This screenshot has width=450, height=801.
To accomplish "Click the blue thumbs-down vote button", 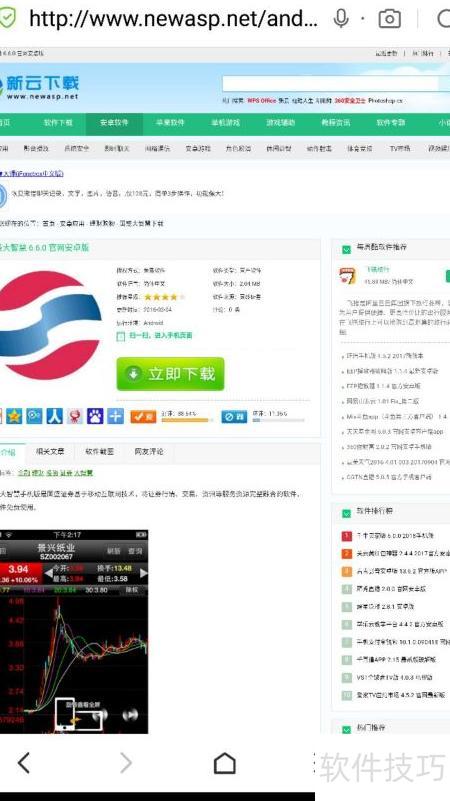I will point(234,416).
